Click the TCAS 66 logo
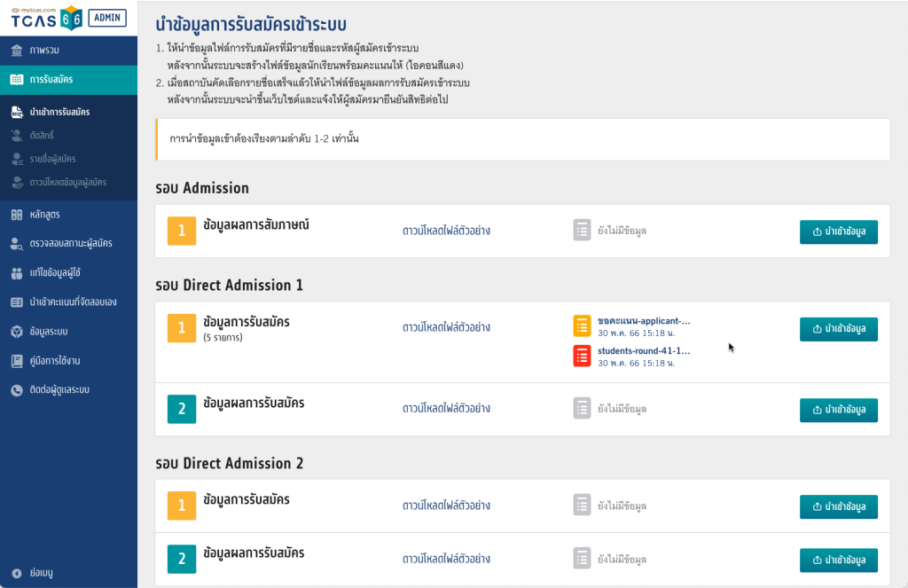The image size is (908, 588). coord(46,18)
